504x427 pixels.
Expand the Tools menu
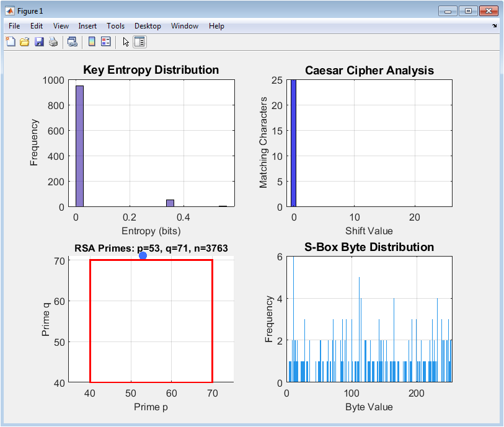point(115,26)
